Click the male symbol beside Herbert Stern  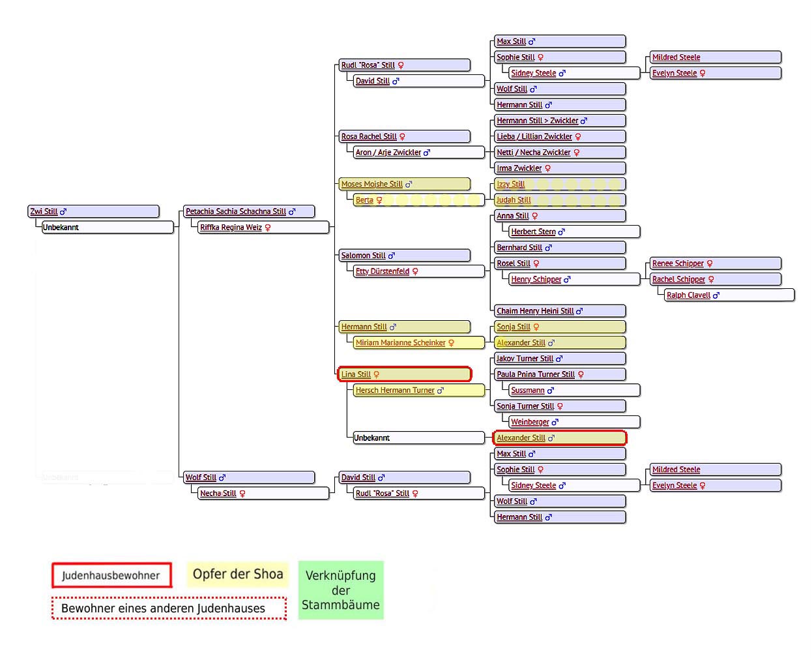coord(562,232)
